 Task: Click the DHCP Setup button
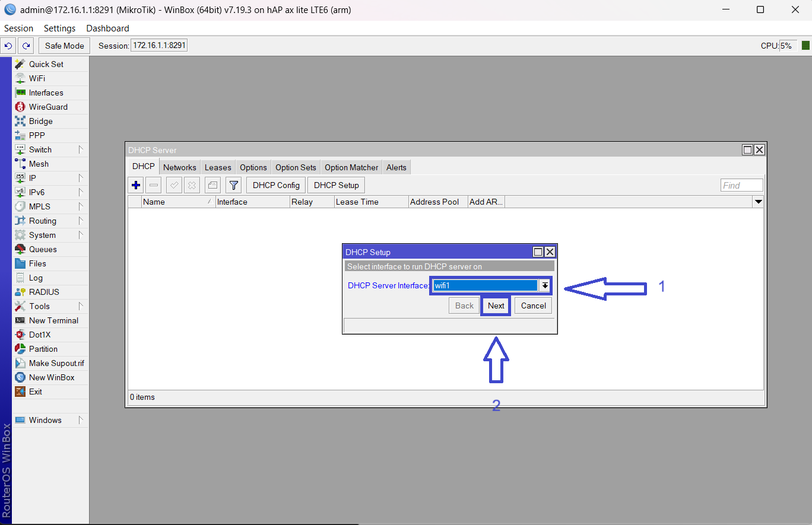click(337, 185)
